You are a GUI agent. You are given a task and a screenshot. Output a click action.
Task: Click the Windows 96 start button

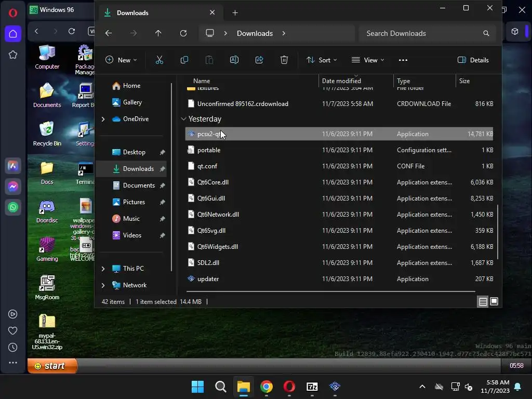click(x=52, y=366)
